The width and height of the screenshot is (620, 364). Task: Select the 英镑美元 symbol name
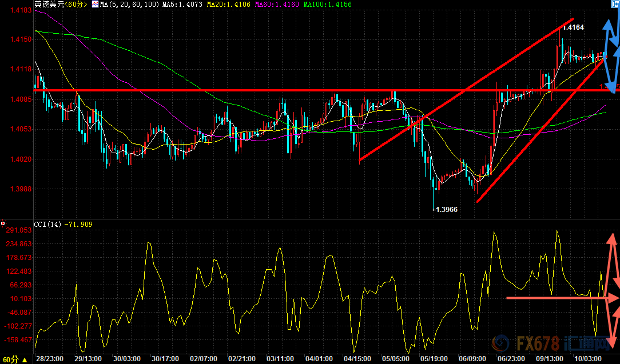pos(46,5)
